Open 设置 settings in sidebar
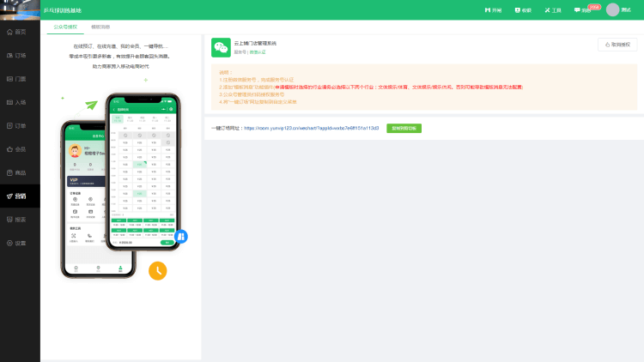This screenshot has height=362, width=644. (x=17, y=244)
